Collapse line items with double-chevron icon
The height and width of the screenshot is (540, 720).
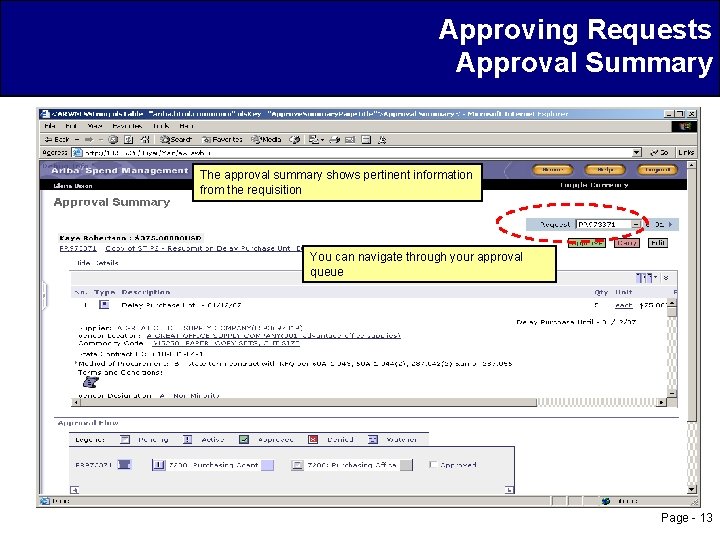(666, 277)
